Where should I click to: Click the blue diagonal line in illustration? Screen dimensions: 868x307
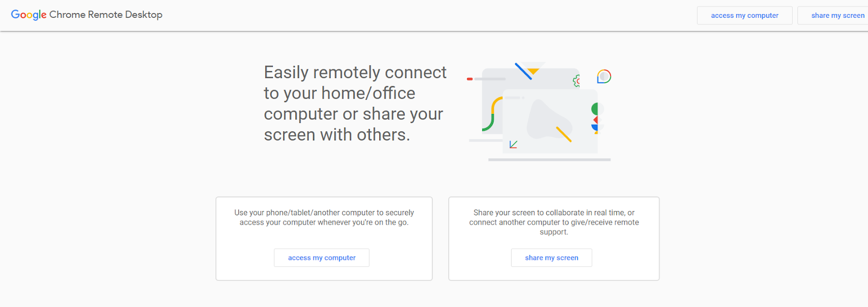524,72
